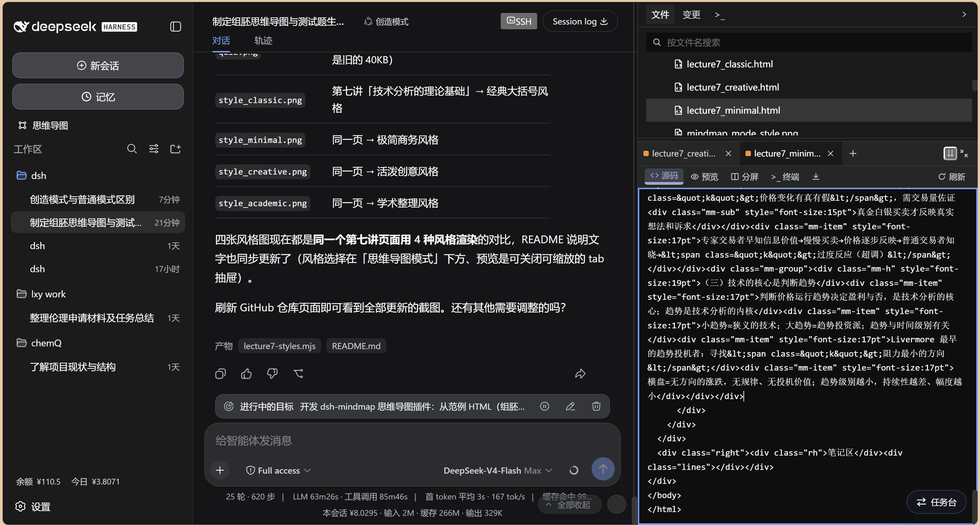Shrink the editor panel
The height and width of the screenshot is (525, 980).
tap(964, 153)
